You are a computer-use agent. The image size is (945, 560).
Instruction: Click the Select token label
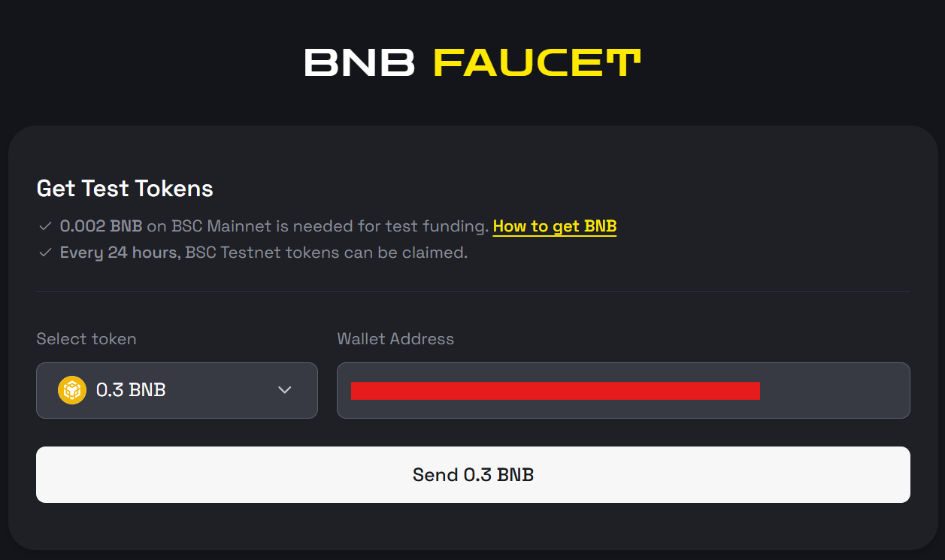tap(86, 339)
